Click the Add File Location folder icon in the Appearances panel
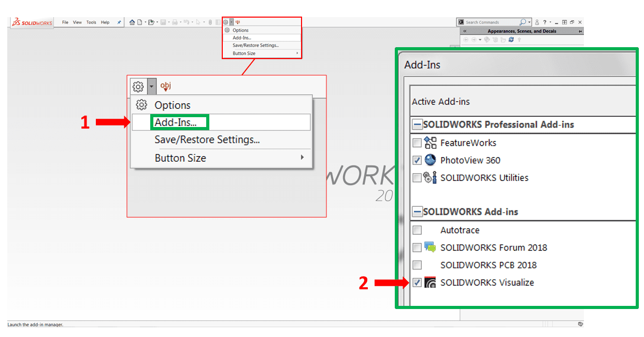This screenshot has width=644, height=337. point(503,39)
